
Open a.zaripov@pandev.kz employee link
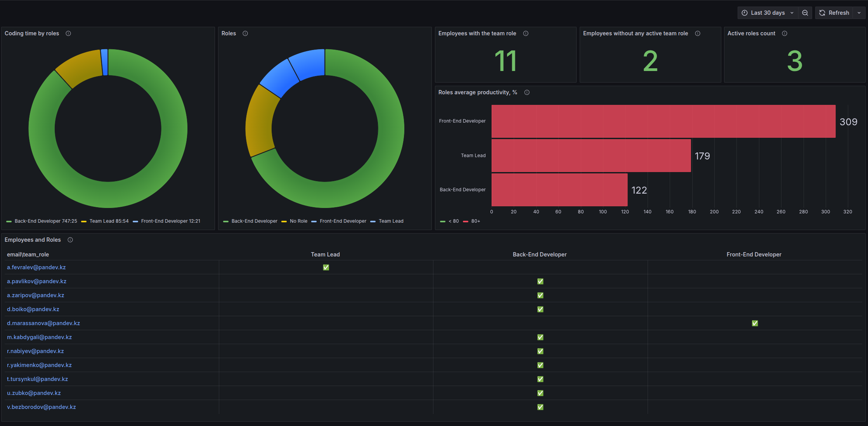coord(35,295)
